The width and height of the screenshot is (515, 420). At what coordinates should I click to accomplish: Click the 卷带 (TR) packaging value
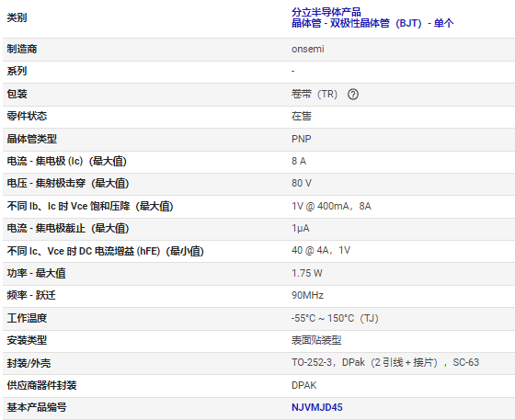[315, 95]
